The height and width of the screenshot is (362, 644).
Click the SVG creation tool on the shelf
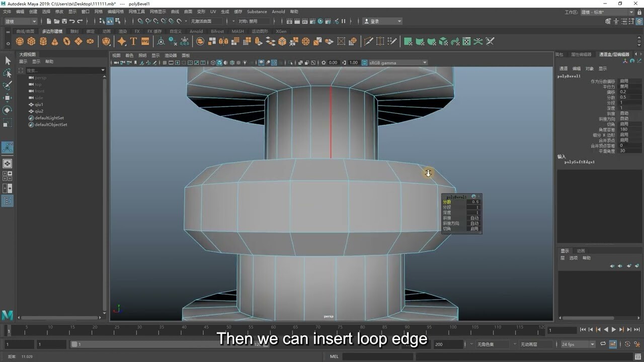pyautogui.click(x=146, y=41)
